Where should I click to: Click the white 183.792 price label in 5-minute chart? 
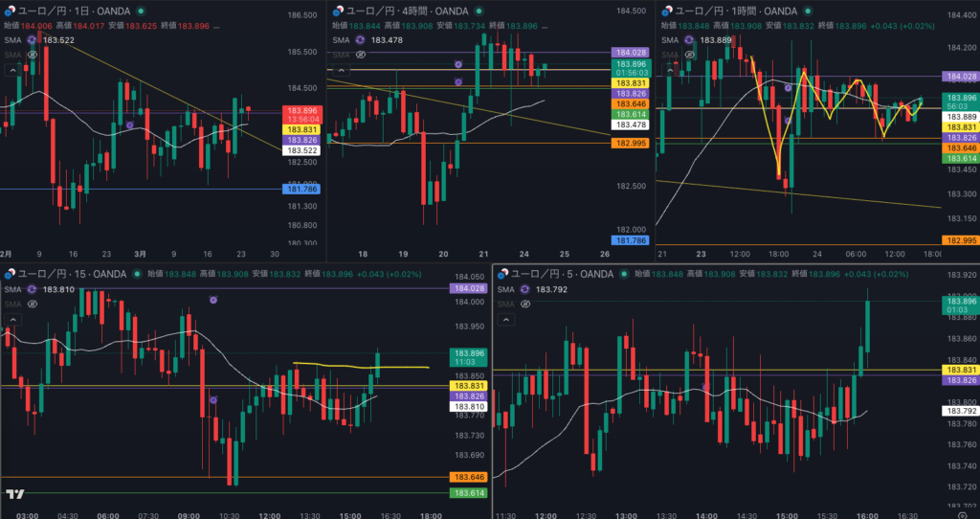[959, 411]
